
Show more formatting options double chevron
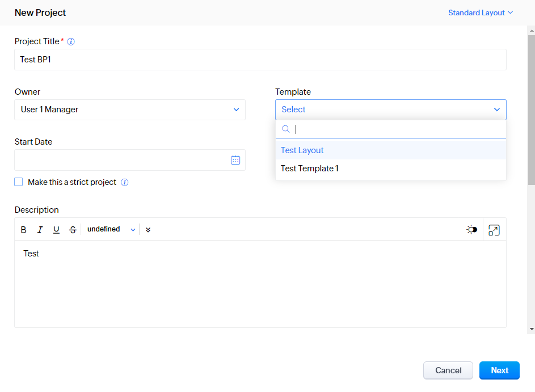click(148, 230)
